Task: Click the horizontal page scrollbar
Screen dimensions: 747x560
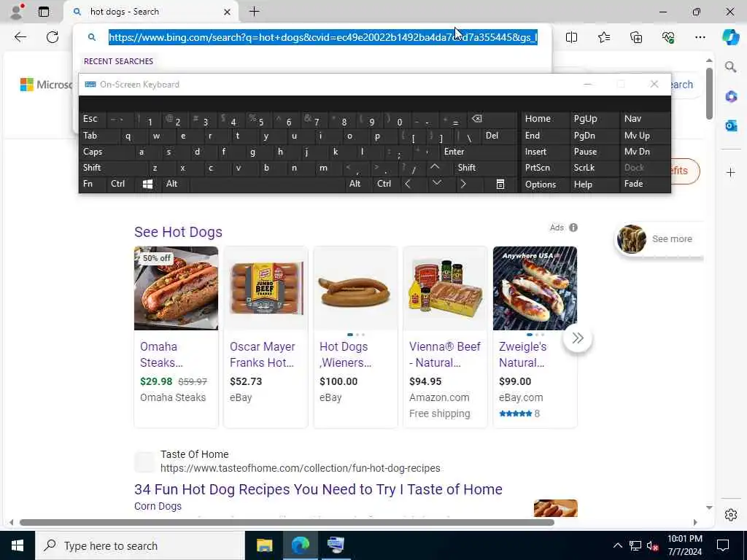Action: 286,522
